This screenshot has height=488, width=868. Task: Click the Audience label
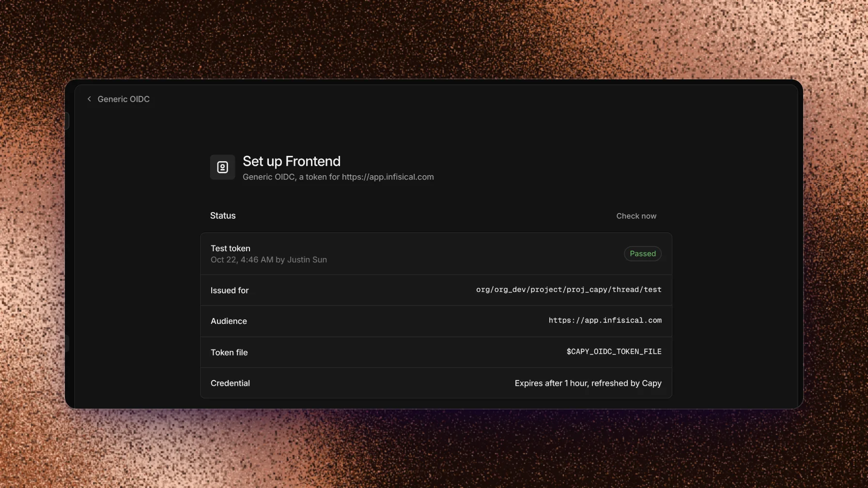click(x=229, y=321)
